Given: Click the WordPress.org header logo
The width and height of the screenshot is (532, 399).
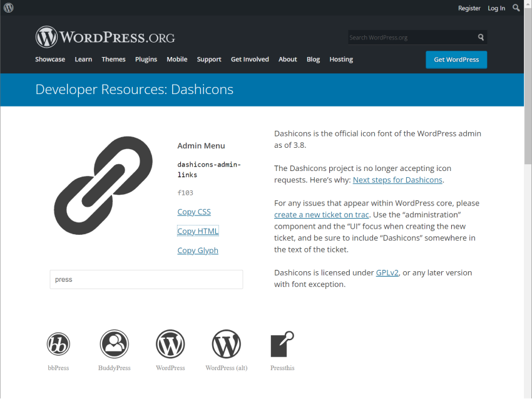Looking at the screenshot, I should [105, 38].
